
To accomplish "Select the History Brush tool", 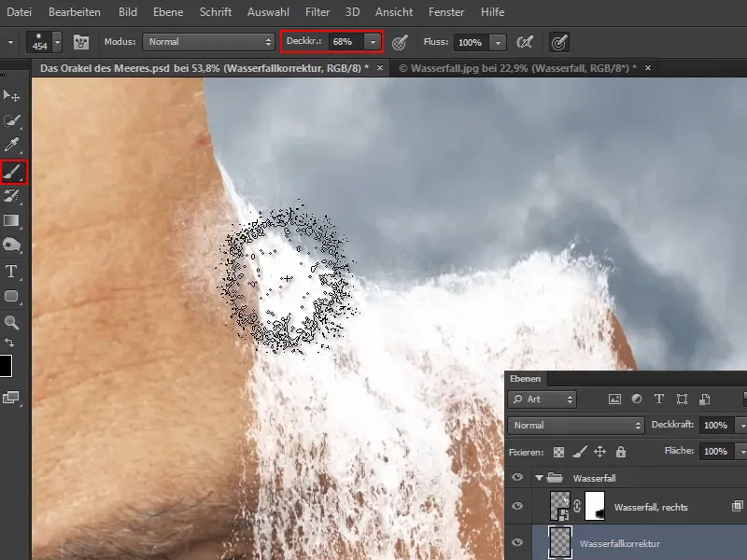I will (11, 196).
